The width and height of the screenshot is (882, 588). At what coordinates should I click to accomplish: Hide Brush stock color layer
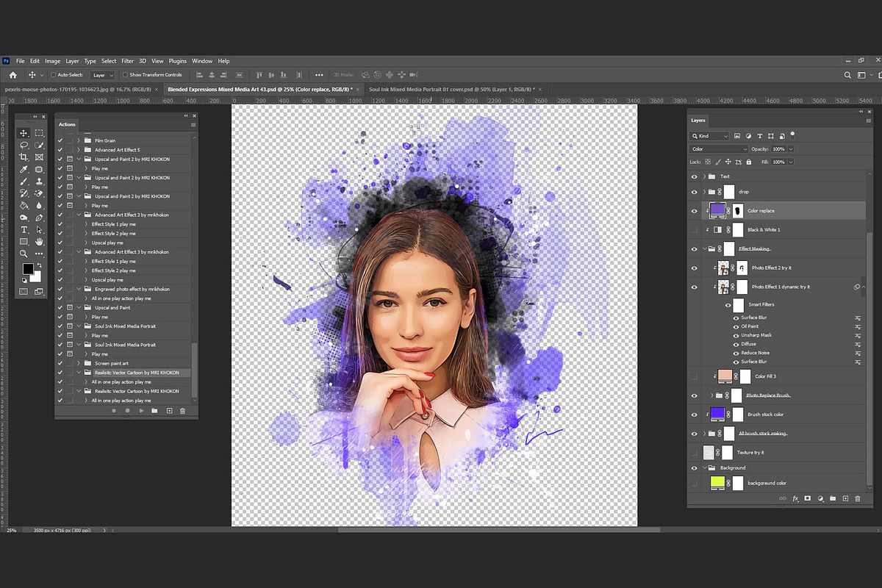point(695,415)
